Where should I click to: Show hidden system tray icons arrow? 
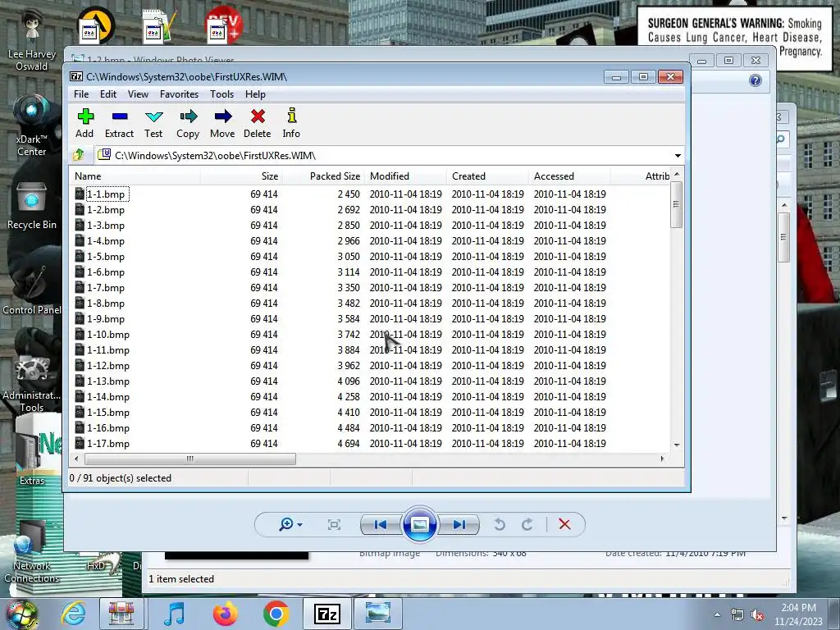[x=717, y=614]
